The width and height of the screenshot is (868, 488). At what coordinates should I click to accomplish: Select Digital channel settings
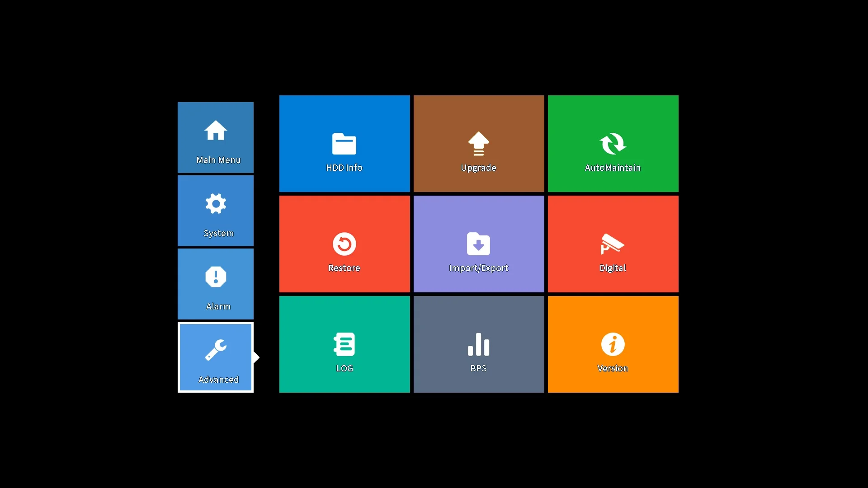(x=612, y=244)
